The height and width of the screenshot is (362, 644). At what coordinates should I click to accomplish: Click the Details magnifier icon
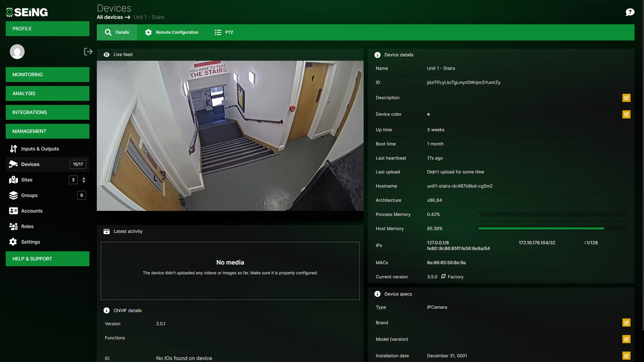point(108,32)
